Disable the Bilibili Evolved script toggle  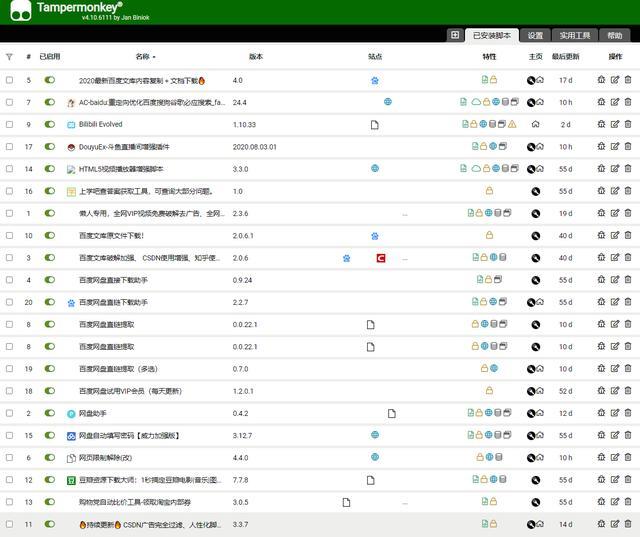(49, 124)
